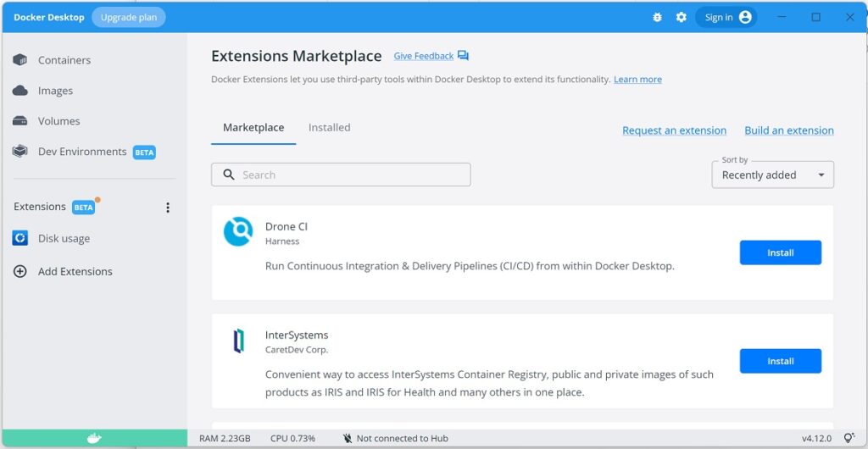
Task: Click the Upgrade plan button
Action: click(x=129, y=17)
